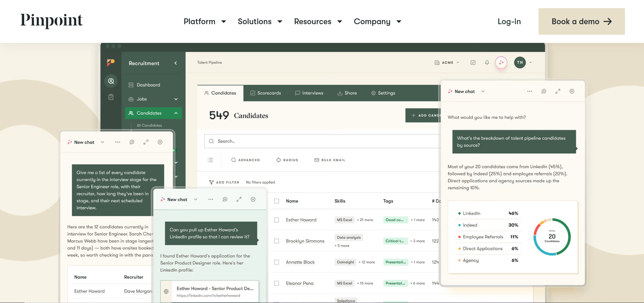Check the Annette Black row checkbox
644x303 pixels.
click(277, 262)
